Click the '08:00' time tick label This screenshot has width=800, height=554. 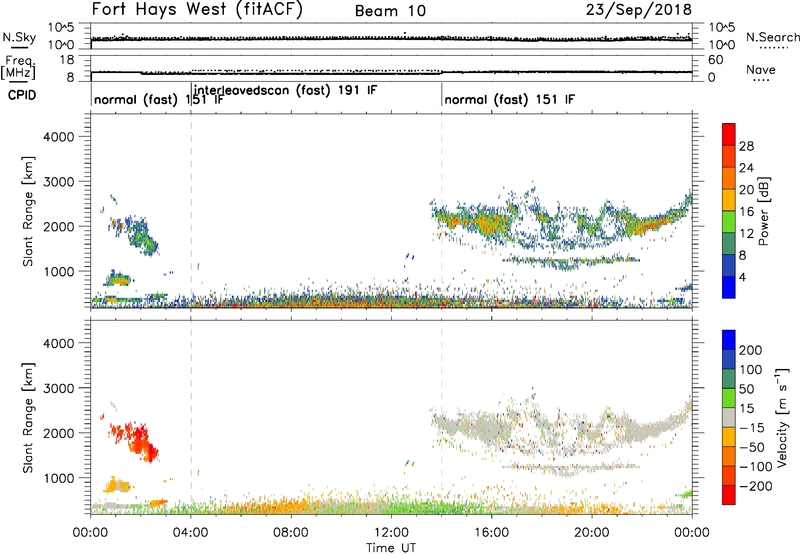tap(291, 533)
